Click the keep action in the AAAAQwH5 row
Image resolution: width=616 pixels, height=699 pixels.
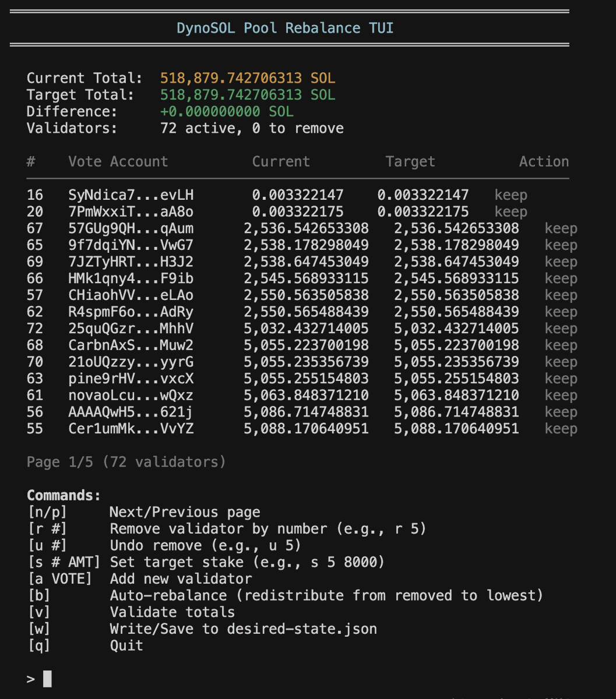(561, 412)
